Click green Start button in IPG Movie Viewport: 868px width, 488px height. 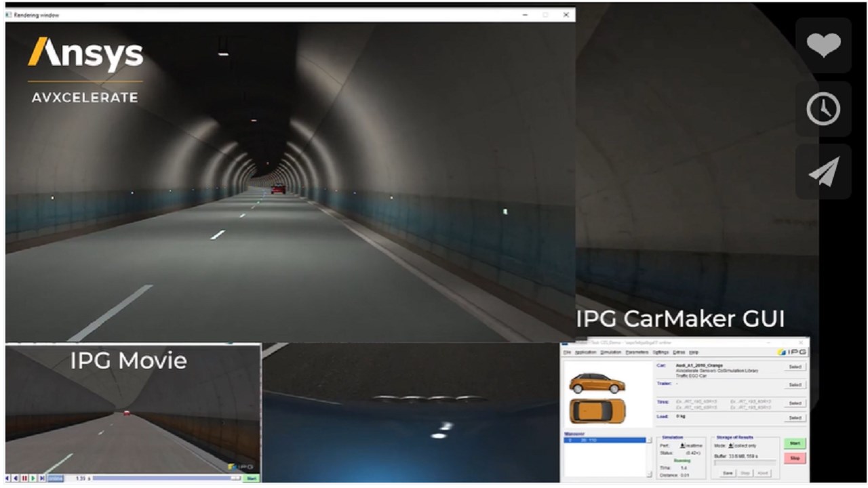point(251,479)
